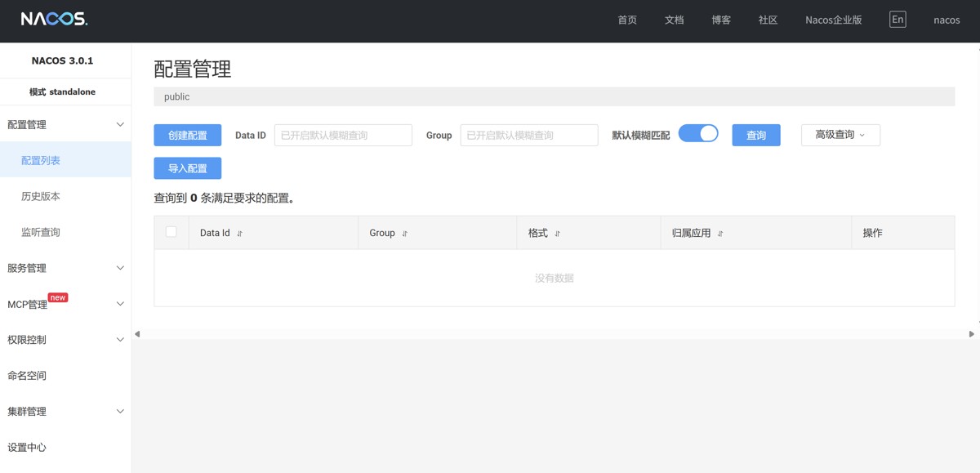Click the right arrow of horizontal scrollbar
This screenshot has width=980, height=473.
tap(972, 334)
